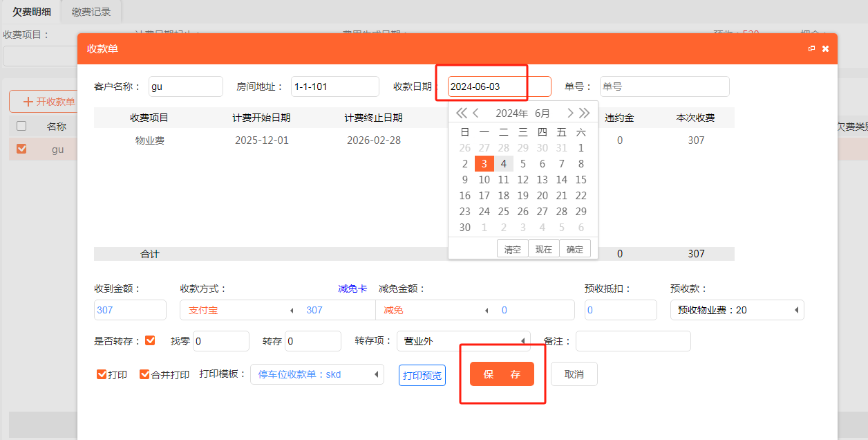Maximize the 收款单 dialog window
868x440 pixels.
tap(811, 49)
